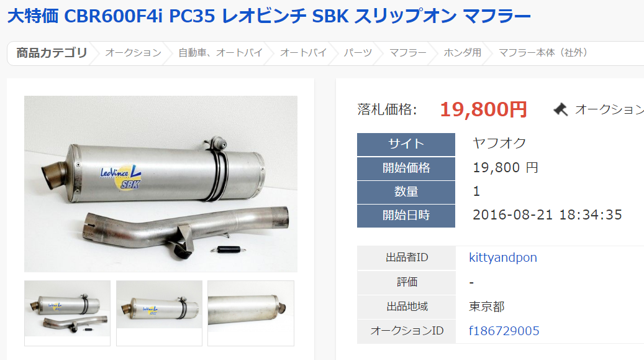Viewport: 644px width, 360px height.
Task: Click the 開始日時 header cell
Action: (x=406, y=216)
